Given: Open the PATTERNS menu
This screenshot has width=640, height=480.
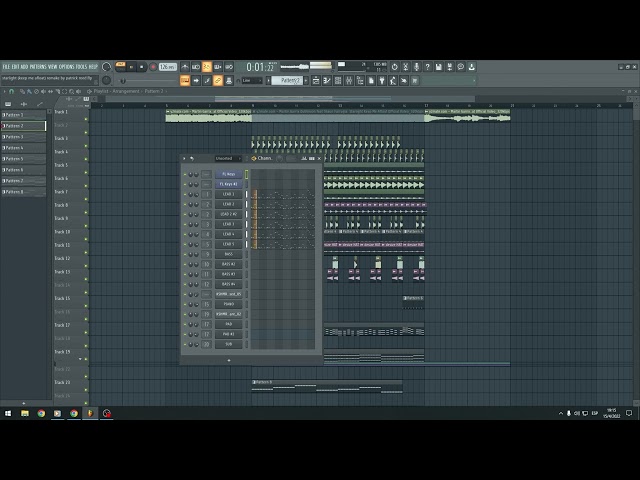Looking at the screenshot, I should (x=38, y=67).
